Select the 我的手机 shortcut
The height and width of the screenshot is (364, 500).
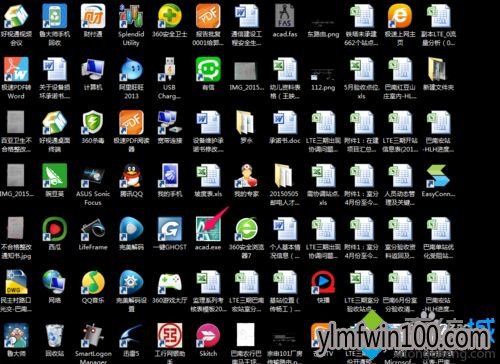pos(170,181)
